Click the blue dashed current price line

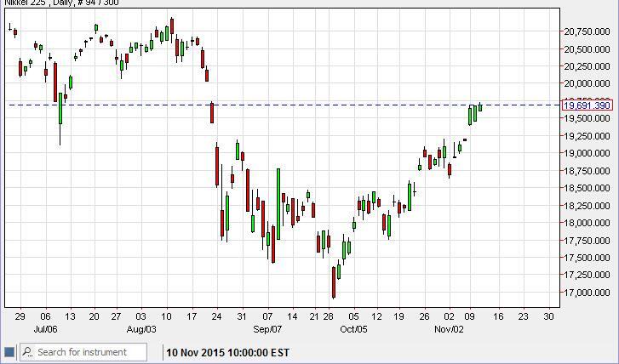pyautogui.click(x=341, y=105)
